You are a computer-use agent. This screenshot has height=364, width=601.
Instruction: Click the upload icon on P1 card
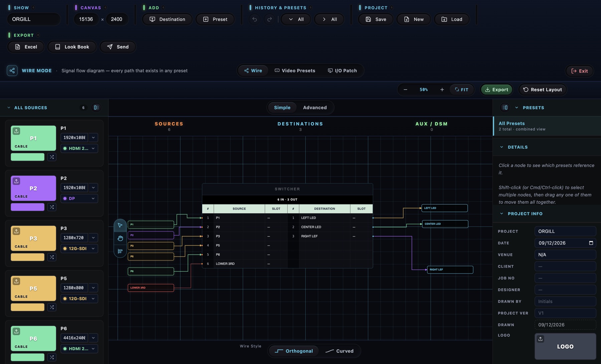coord(16,131)
